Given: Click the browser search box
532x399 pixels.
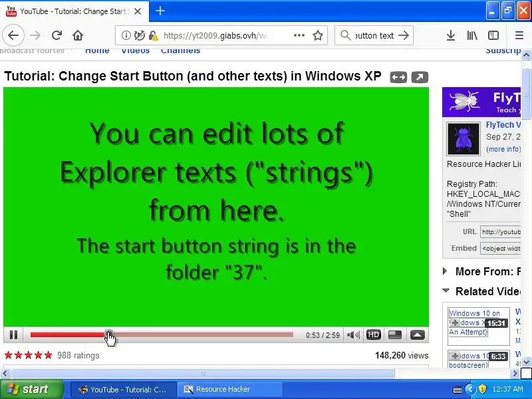Looking at the screenshot, I should (374, 35).
